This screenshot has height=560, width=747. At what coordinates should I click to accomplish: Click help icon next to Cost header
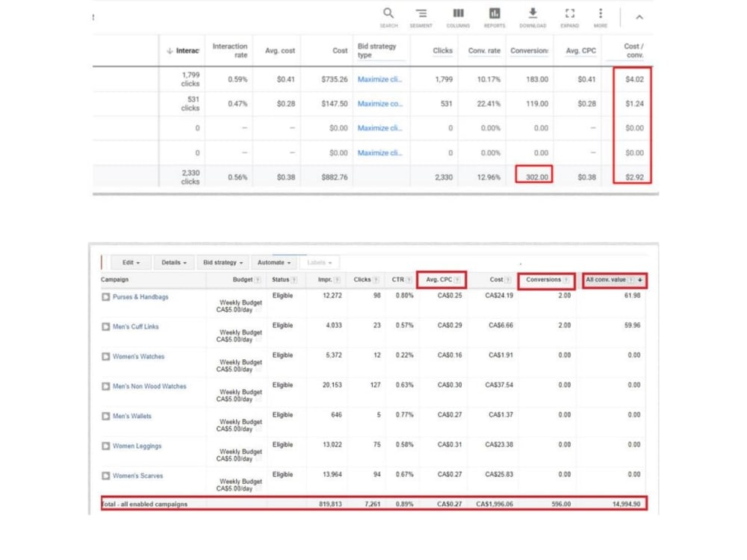click(508, 280)
